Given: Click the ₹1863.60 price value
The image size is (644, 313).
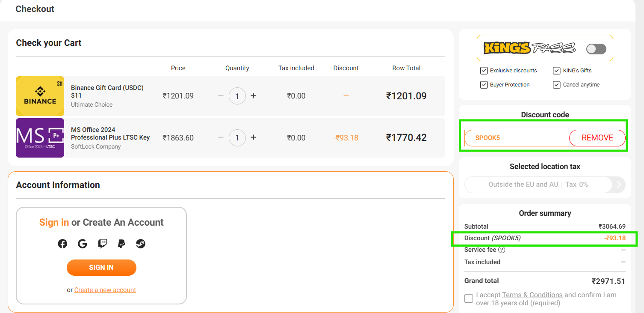Looking at the screenshot, I should click(178, 138).
